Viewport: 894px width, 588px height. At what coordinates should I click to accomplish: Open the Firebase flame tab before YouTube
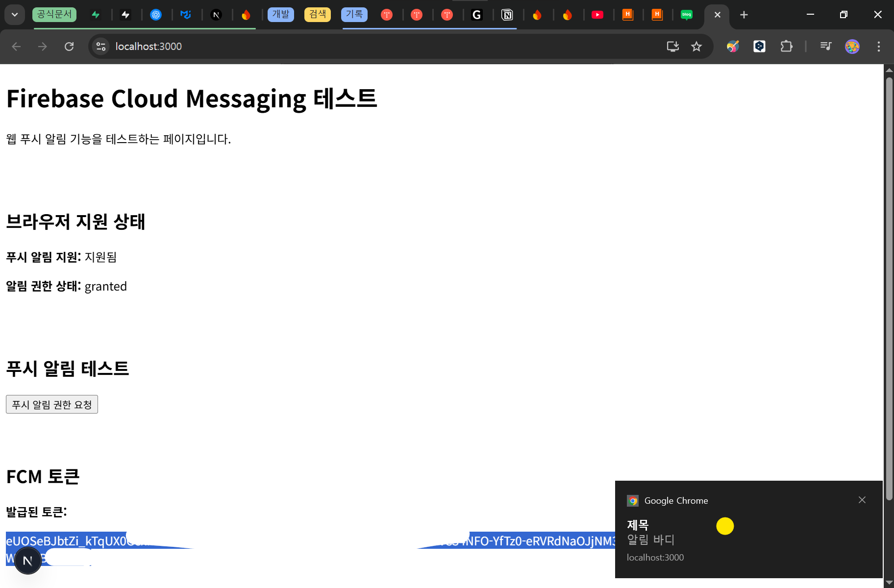[x=568, y=15]
